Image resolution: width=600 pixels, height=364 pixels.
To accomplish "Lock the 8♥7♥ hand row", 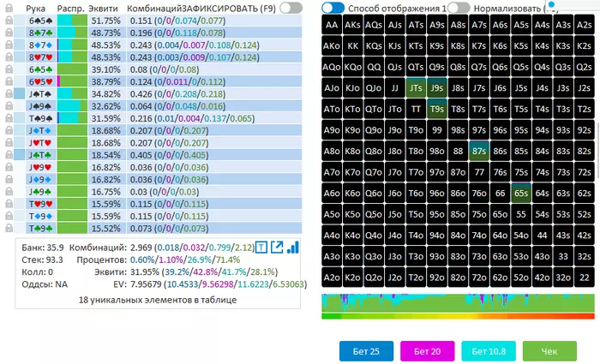I will tap(9, 57).
